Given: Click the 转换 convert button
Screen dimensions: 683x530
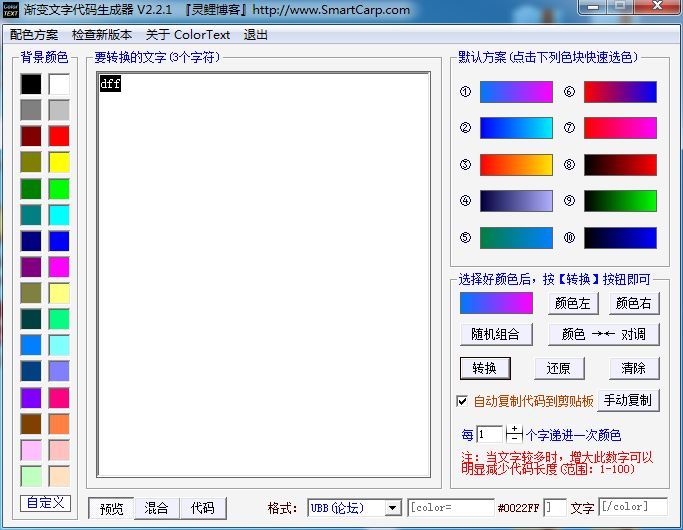Looking at the screenshot, I should pyautogui.click(x=485, y=368).
